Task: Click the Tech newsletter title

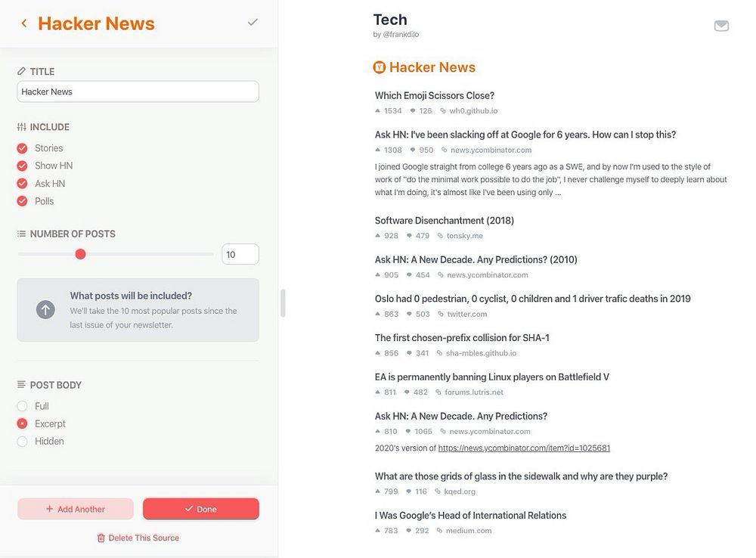Action: coord(390,20)
